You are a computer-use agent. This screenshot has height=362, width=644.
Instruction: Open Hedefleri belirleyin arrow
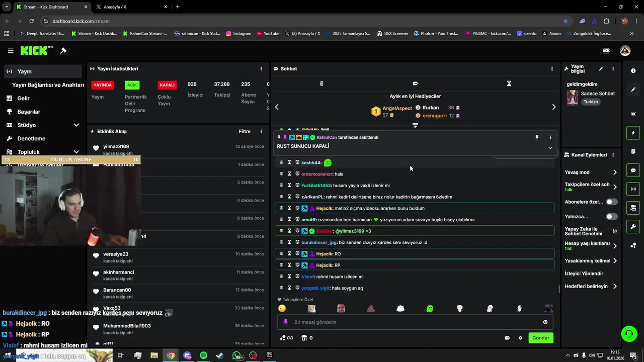click(615, 287)
